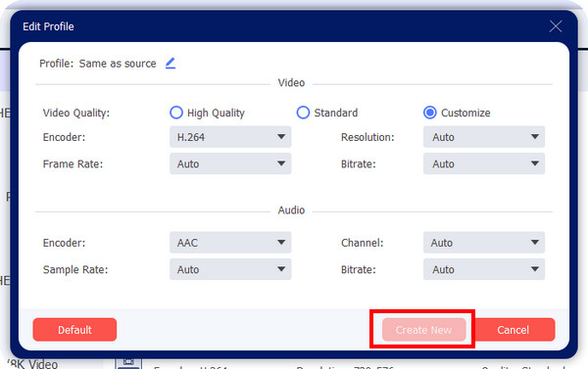Select the High Quality radio option
The image size is (588, 369).
(x=175, y=113)
